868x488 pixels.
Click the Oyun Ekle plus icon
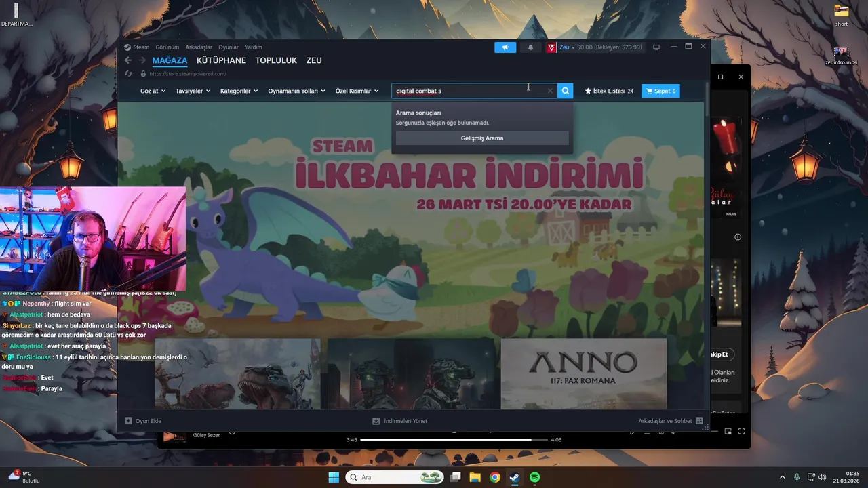128,421
